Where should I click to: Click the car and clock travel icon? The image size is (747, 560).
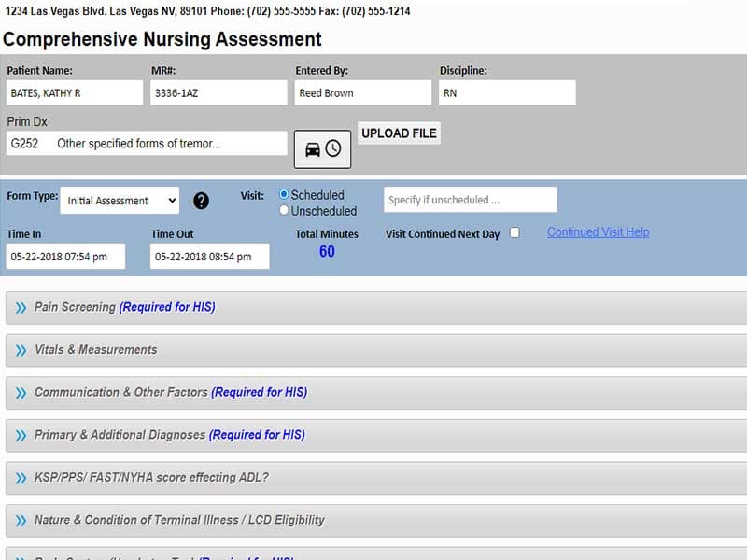[322, 149]
